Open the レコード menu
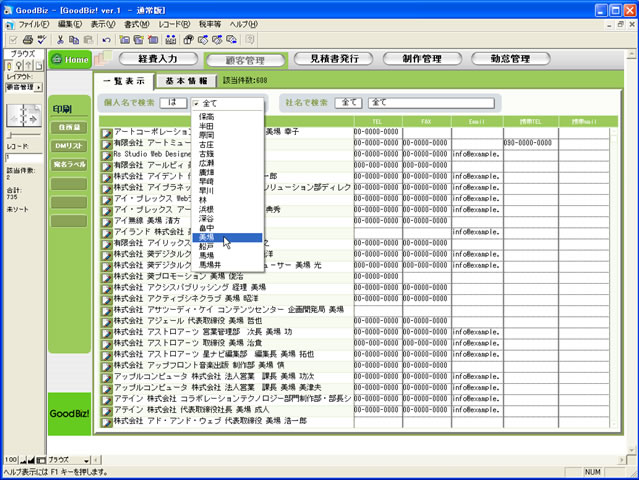The image size is (639, 480). [173, 23]
